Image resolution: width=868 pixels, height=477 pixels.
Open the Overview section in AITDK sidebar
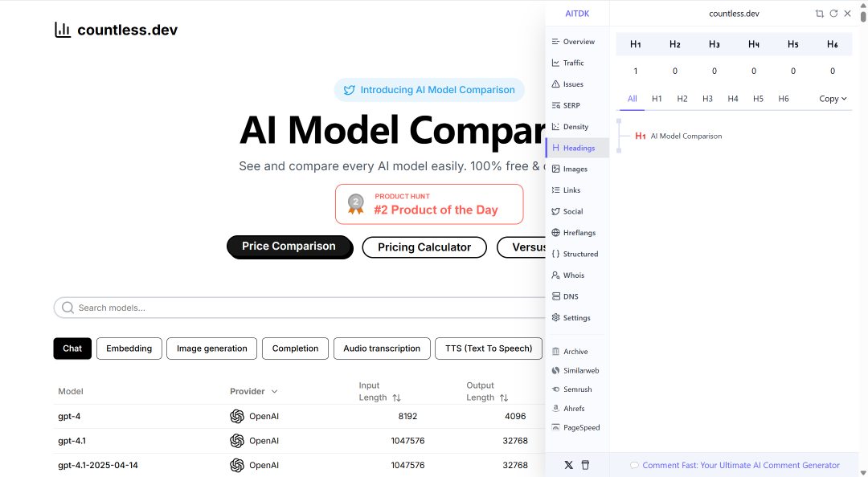point(577,42)
